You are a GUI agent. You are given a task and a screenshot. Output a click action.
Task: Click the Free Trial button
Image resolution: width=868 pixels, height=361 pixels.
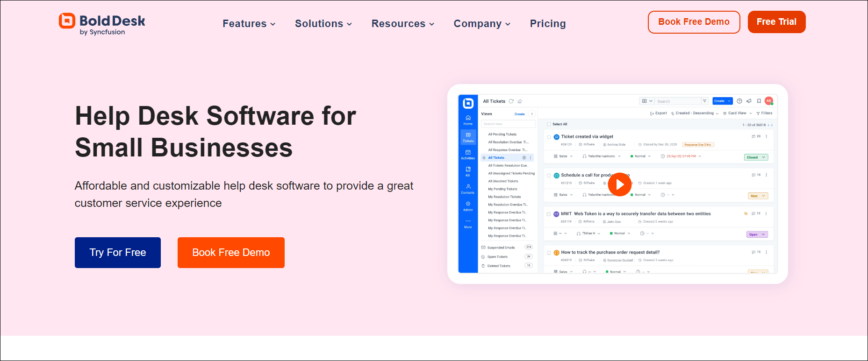tap(776, 22)
